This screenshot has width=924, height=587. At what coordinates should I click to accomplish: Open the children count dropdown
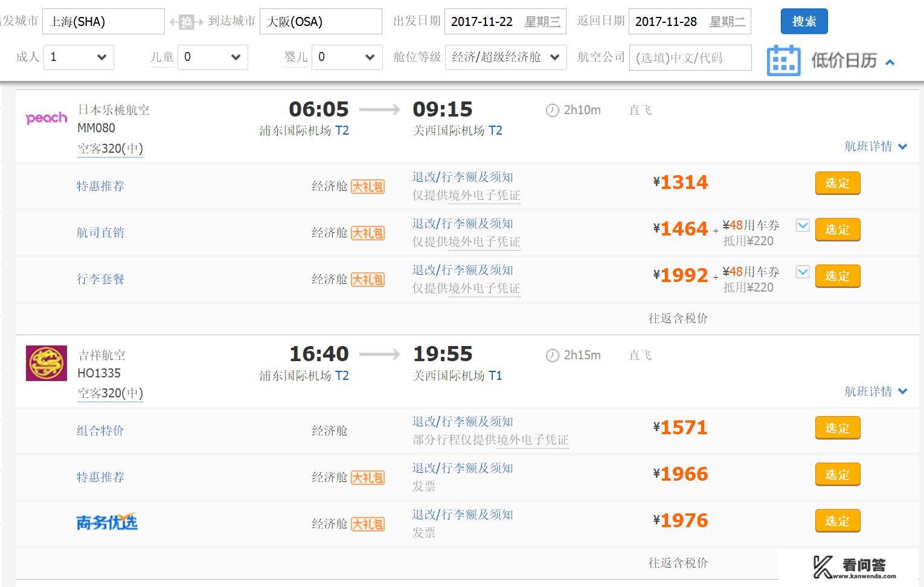(213, 57)
